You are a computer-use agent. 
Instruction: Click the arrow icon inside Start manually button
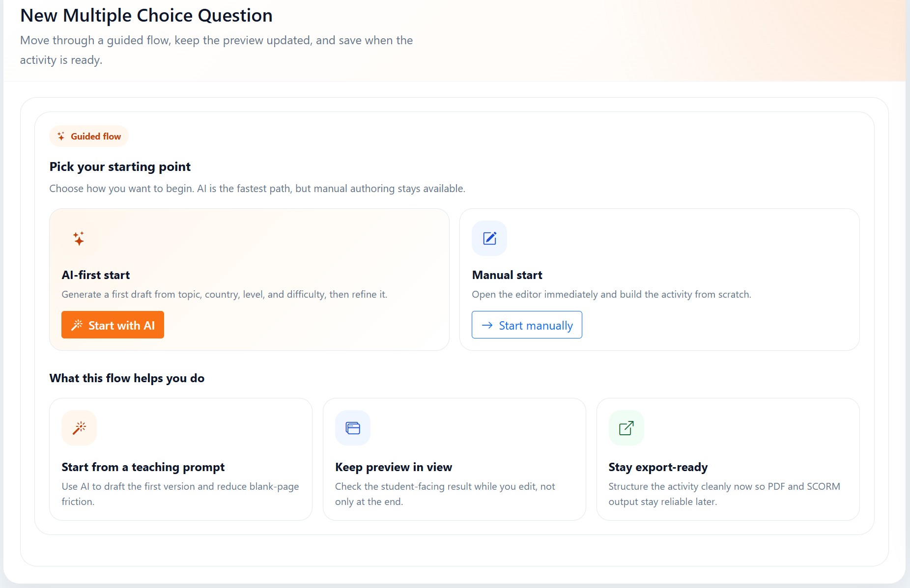487,325
